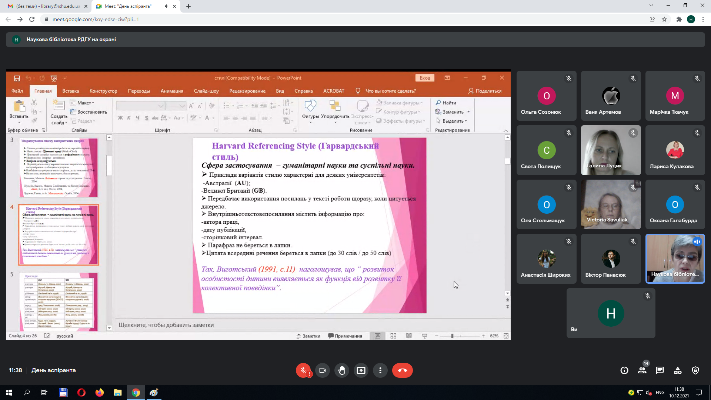Toggle the camera button in Meet
Image resolution: width=711 pixels, height=400 pixels.
pos(323,369)
